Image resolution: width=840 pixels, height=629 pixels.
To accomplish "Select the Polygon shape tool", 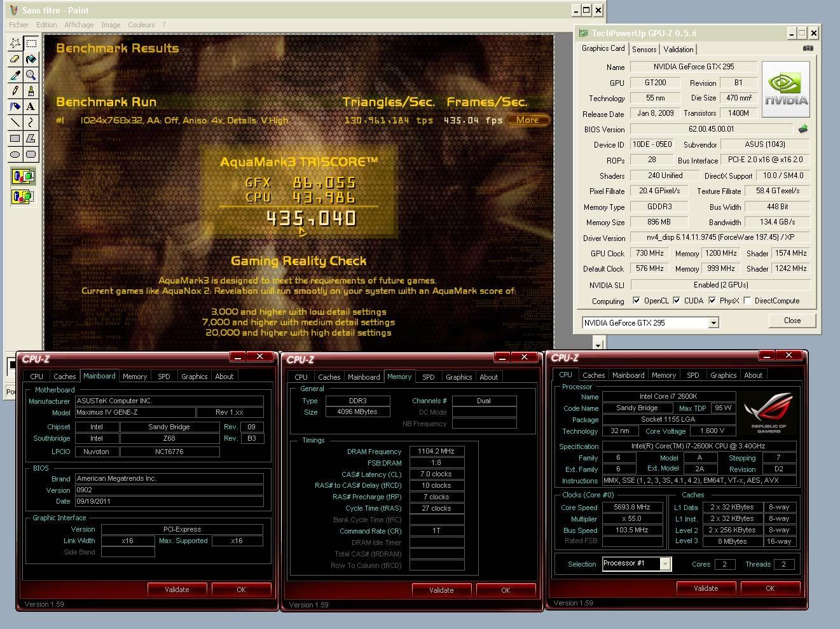I will tap(31, 139).
